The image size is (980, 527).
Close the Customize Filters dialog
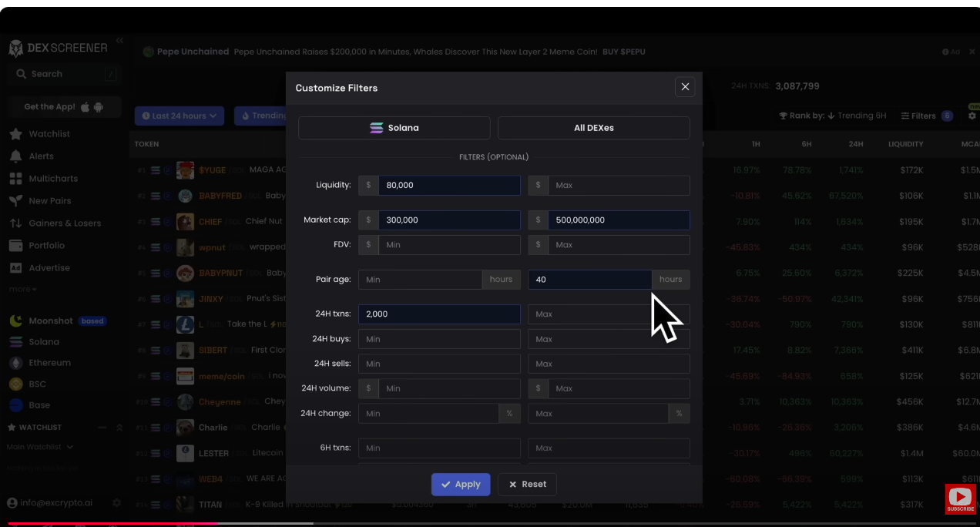pos(685,87)
